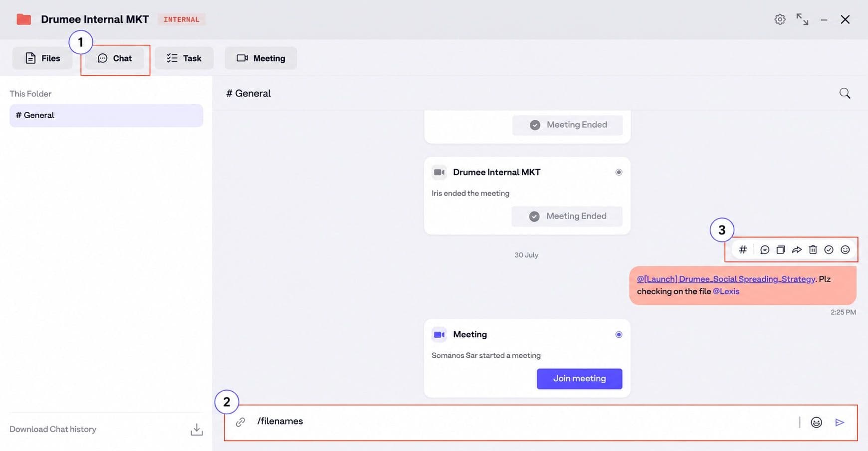Minimize the Drumee window
The height and width of the screenshot is (451, 868).
coord(824,20)
